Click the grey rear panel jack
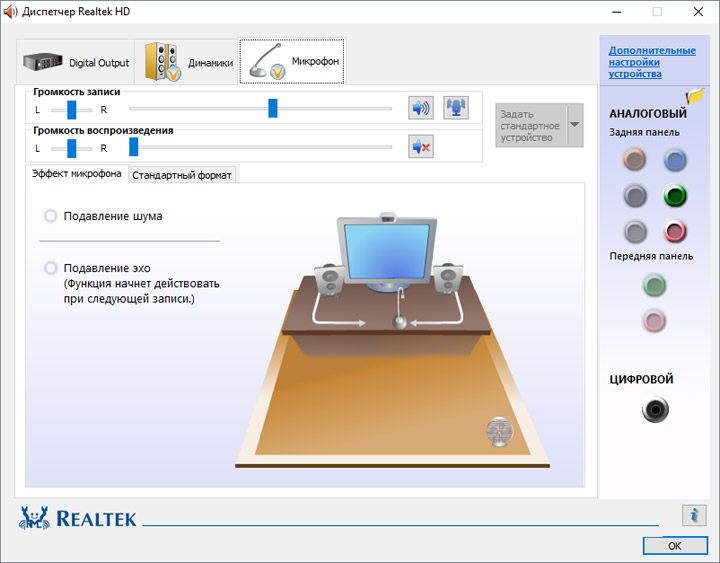 635,231
